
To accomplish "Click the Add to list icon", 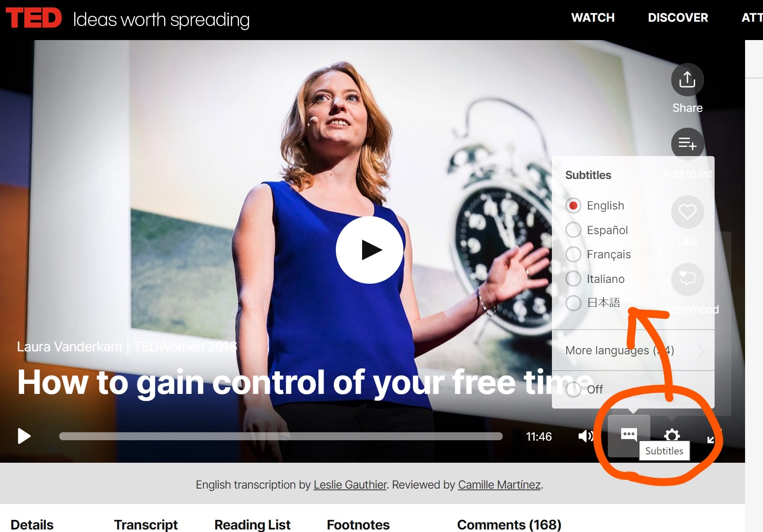I will coord(687,144).
